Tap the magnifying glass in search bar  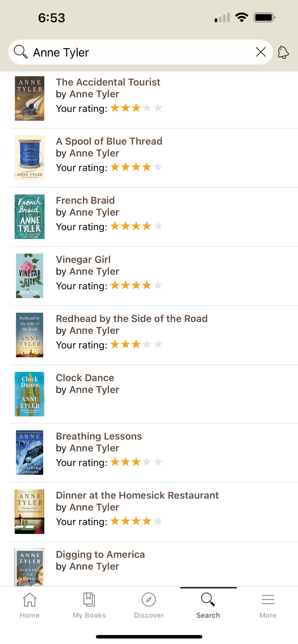(x=21, y=52)
